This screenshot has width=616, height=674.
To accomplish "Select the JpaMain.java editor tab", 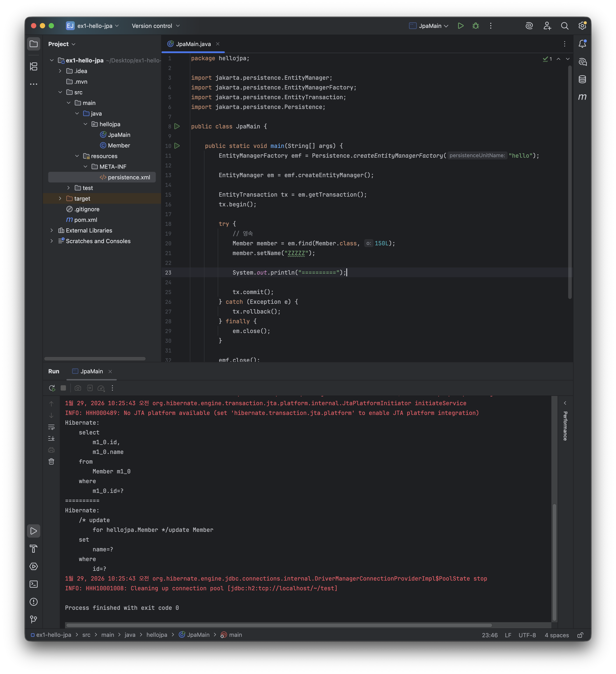I will [193, 44].
